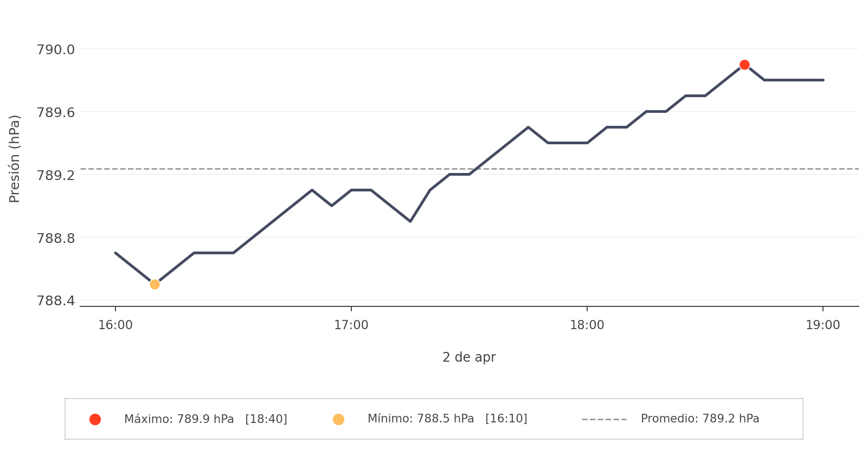
Task: Click the 19:00 time tick label
Action: point(823,325)
